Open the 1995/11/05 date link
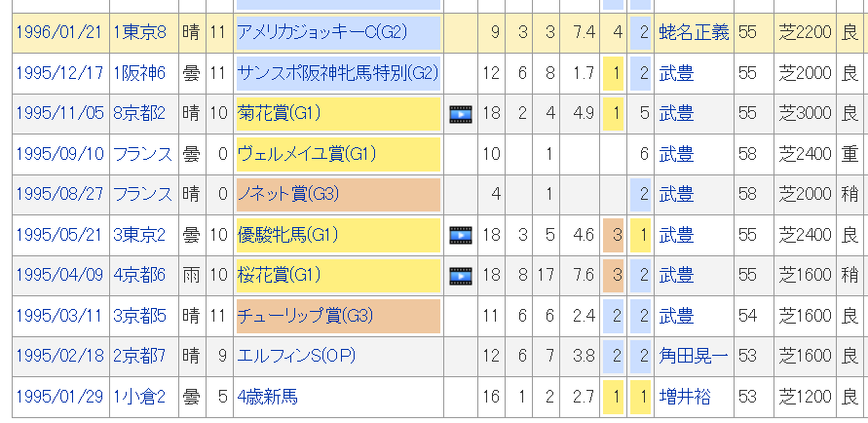This screenshot has width=868, height=423. (x=59, y=113)
